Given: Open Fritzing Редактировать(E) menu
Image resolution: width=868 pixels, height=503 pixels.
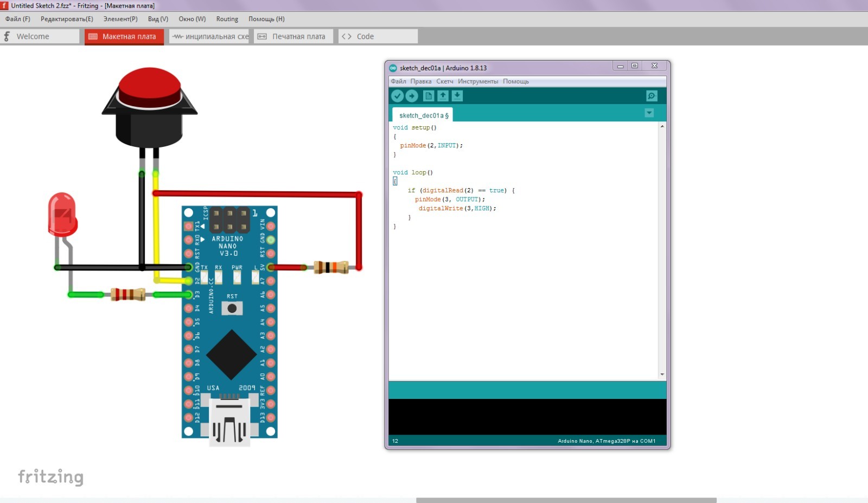Looking at the screenshot, I should tap(67, 19).
